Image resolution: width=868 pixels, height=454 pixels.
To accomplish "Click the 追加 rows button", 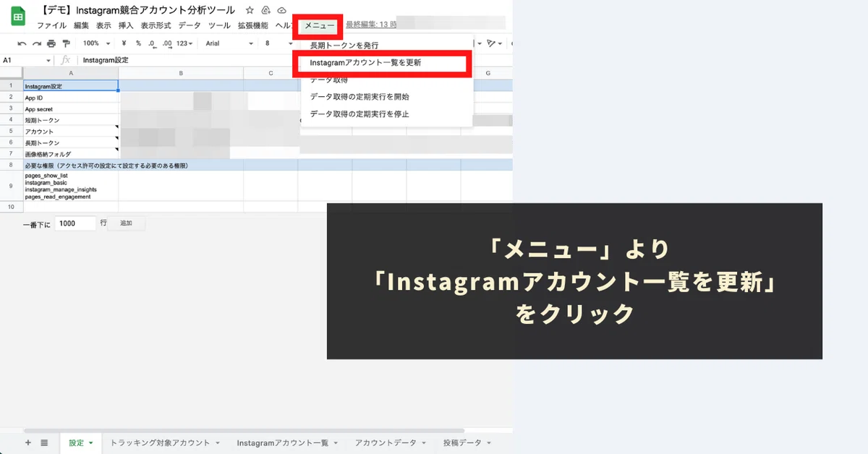I will coord(127,223).
